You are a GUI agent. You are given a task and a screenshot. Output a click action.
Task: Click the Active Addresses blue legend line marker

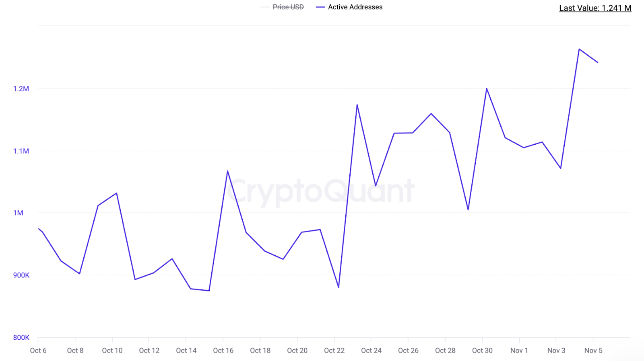coord(320,7)
